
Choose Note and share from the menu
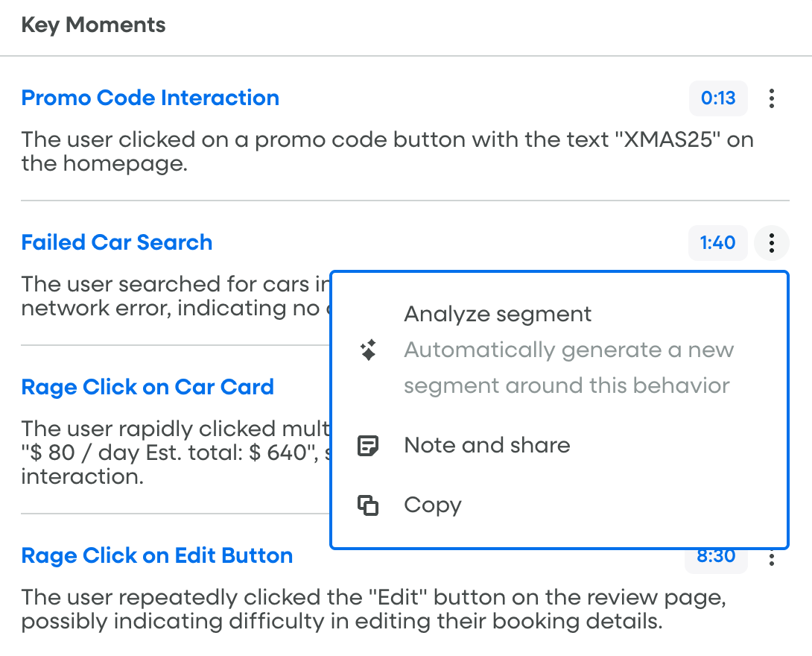(487, 446)
